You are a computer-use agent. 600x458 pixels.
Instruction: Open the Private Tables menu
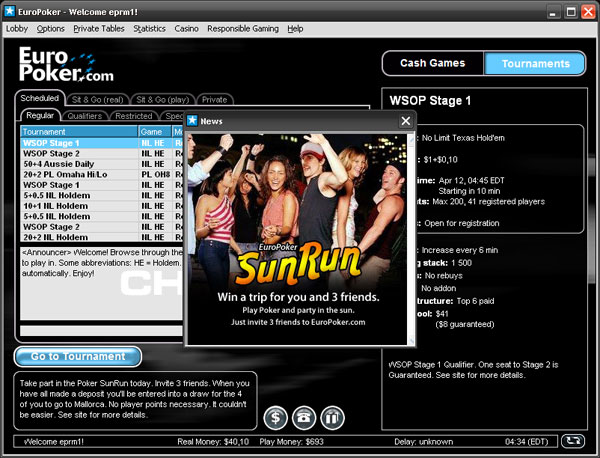click(99, 29)
